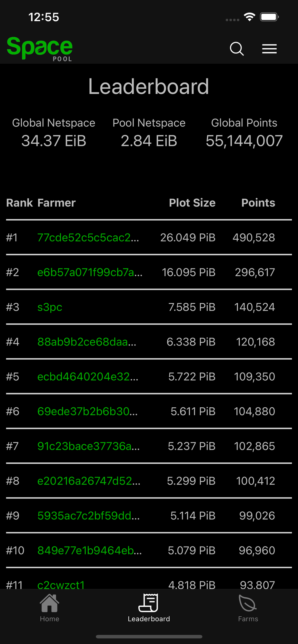Tap the Home house icon
Image resolution: width=298 pixels, height=644 pixels.
(x=49, y=603)
